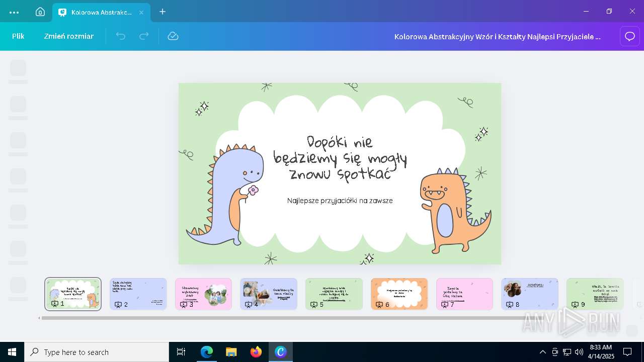This screenshot has width=644, height=362.
Task: Select orange slide 6 thumbnail
Action: [x=399, y=294]
